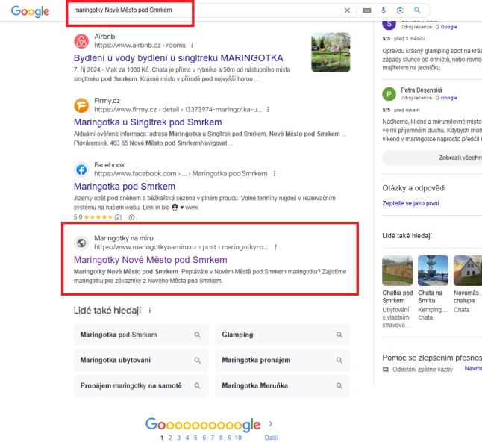Click the Firmy.cz favicon
Screen dimensions: 482x448
coord(81,105)
